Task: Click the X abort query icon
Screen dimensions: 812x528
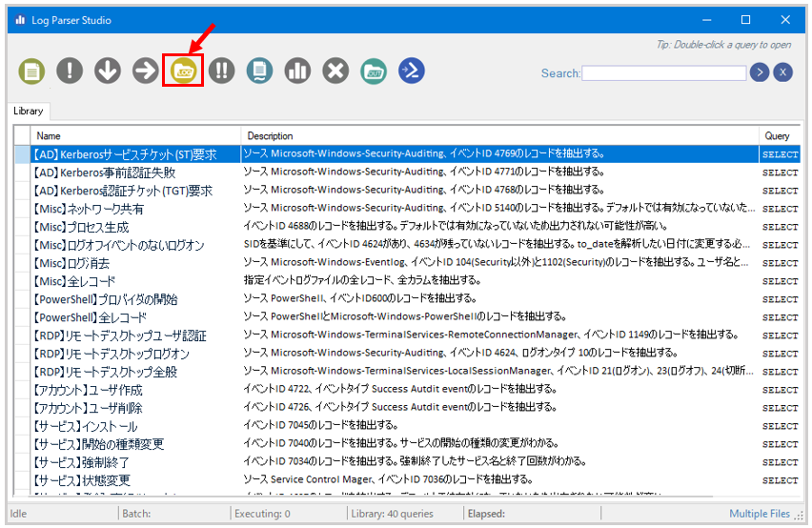Action: (335, 71)
